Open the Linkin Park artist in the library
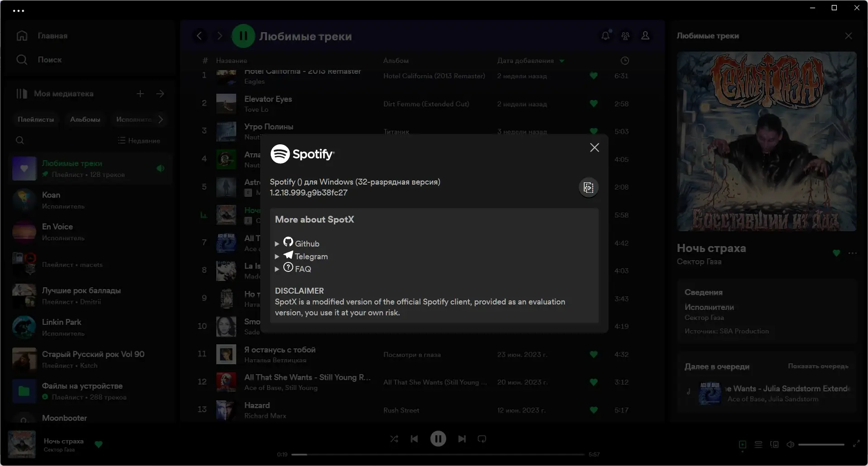868x466 pixels. pos(62,323)
